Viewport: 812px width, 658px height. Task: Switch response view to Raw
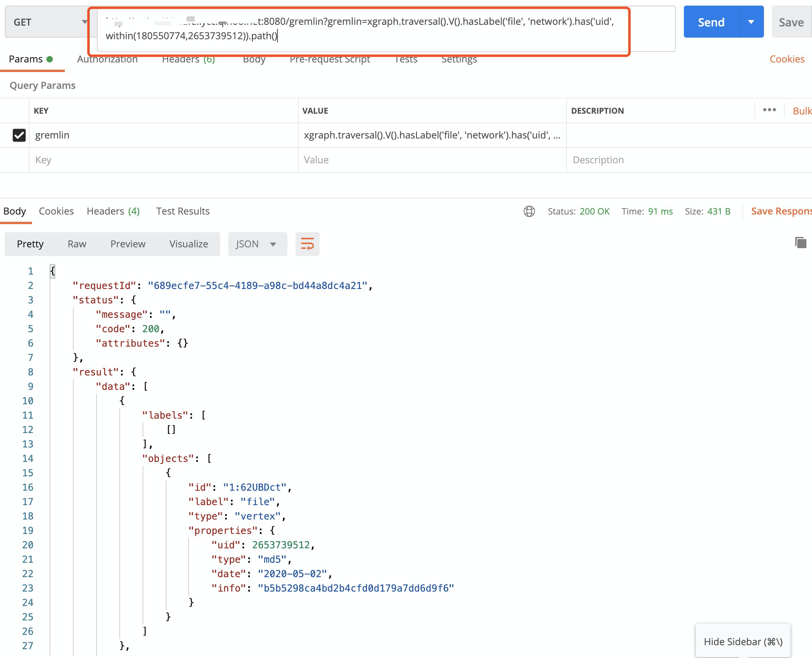76,244
